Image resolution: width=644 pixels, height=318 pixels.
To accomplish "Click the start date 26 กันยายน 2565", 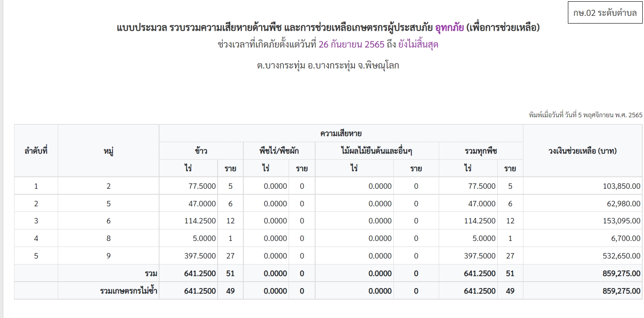I will (352, 45).
